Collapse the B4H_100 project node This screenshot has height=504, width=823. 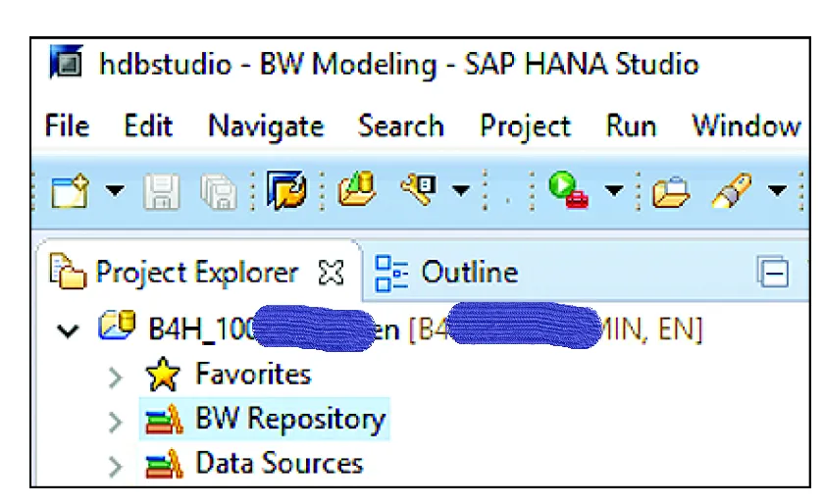68,330
